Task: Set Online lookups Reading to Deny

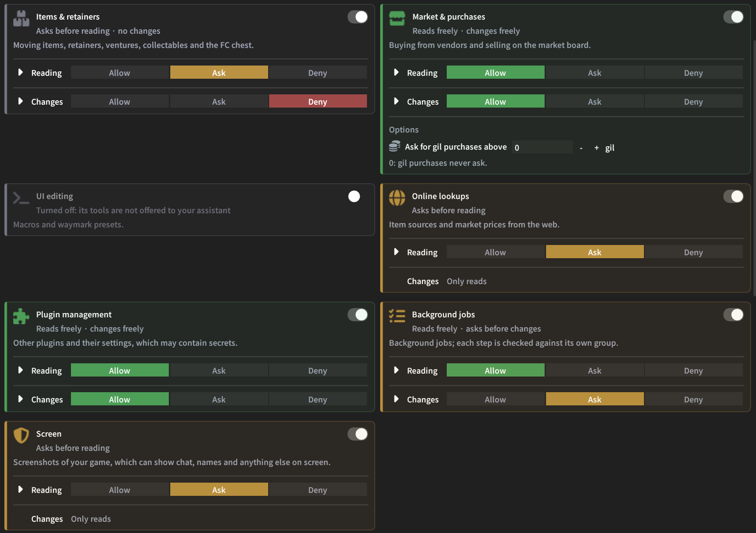Action: click(694, 252)
